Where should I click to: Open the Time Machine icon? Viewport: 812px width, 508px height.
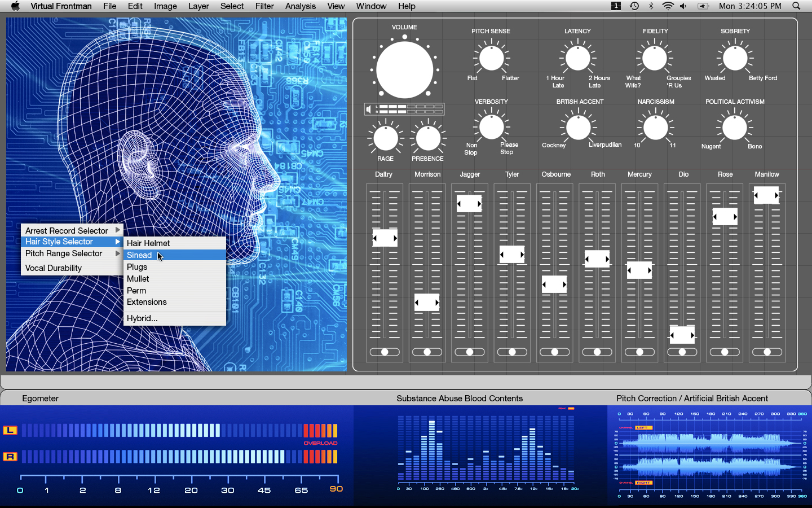[634, 6]
